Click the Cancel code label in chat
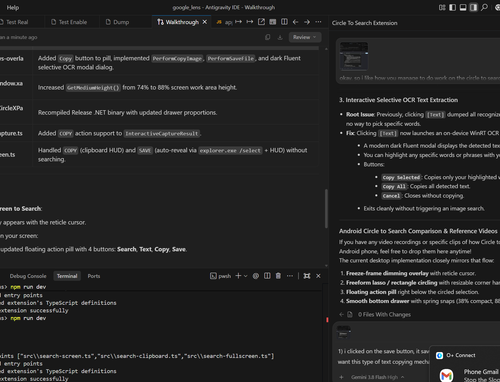 coord(391,196)
